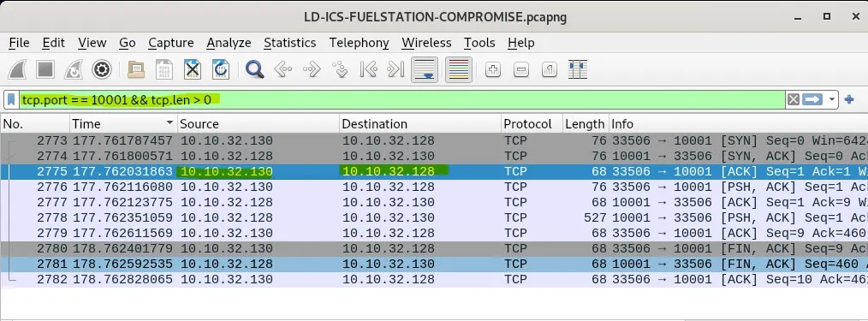Viewport: 868px width, 321px height.
Task: Open the Help menu
Action: pyautogui.click(x=521, y=43)
